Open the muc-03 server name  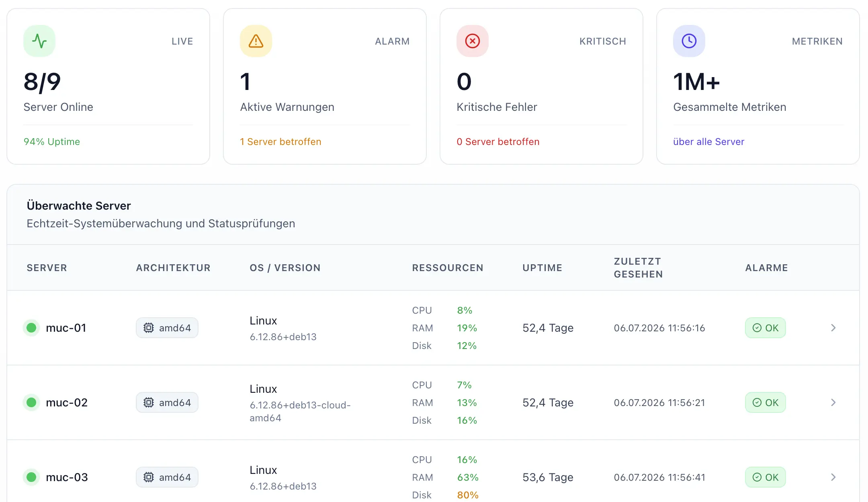tap(67, 477)
